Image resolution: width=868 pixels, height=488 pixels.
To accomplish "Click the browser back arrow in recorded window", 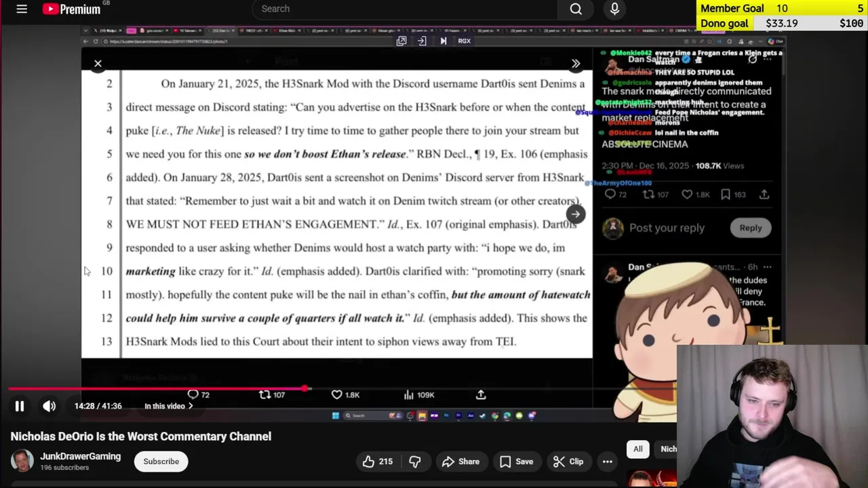I will point(85,41).
